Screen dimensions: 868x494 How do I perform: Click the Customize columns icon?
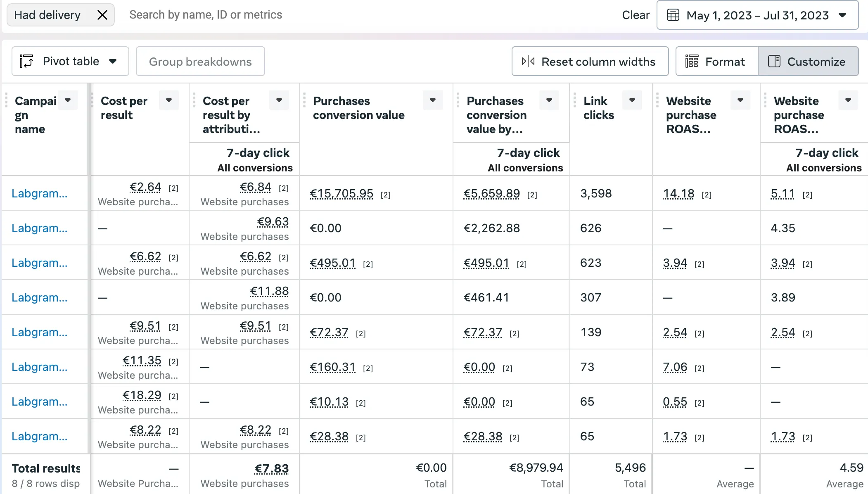[774, 62]
